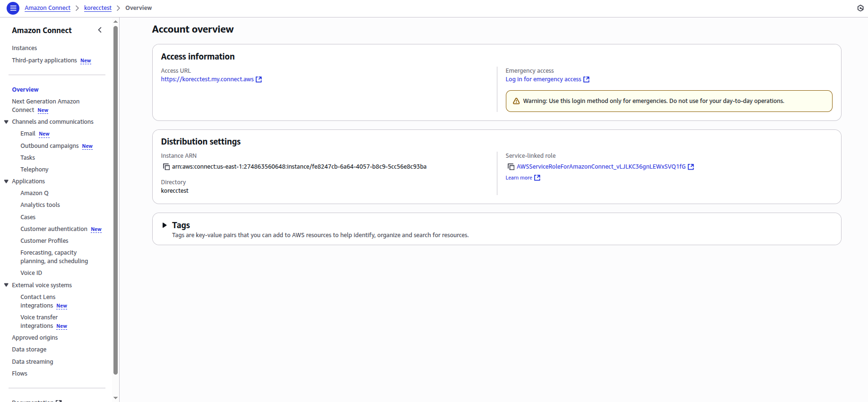Open the hamburger navigation menu icon

point(13,8)
